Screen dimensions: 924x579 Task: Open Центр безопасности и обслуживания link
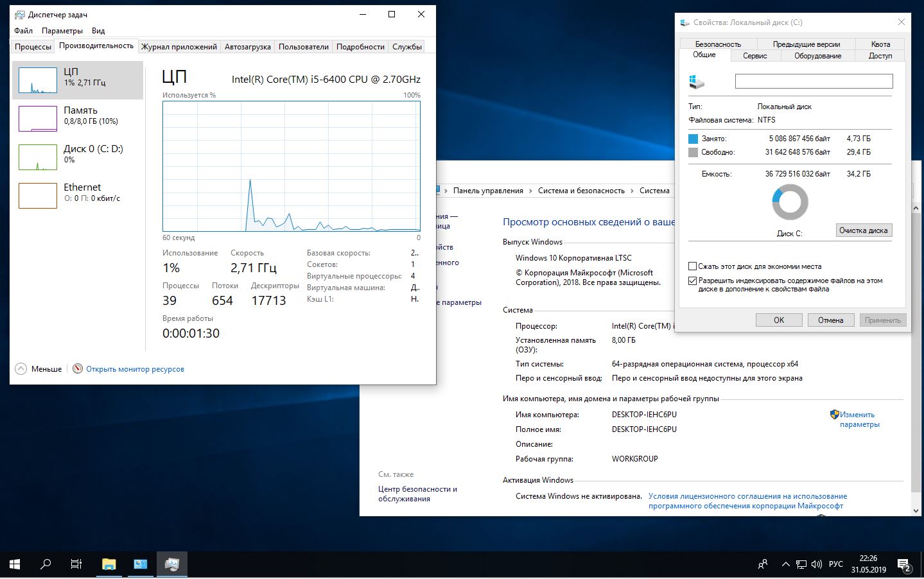[417, 494]
